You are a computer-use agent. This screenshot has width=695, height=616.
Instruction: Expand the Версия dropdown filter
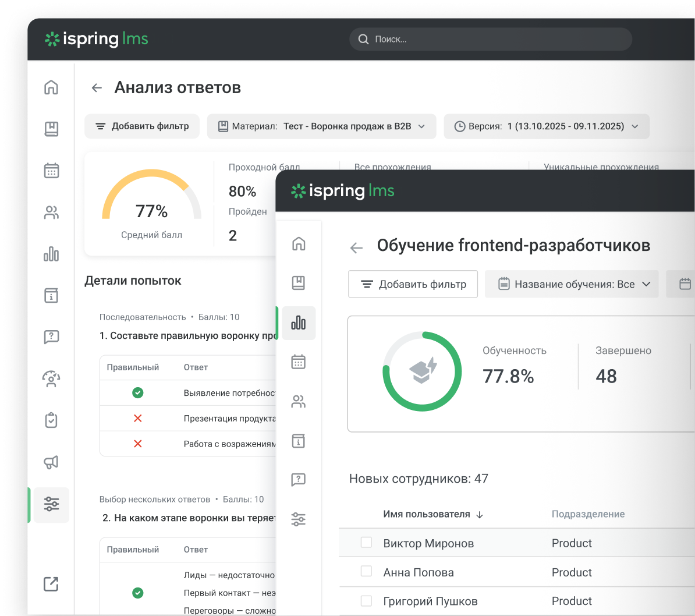coord(546,126)
